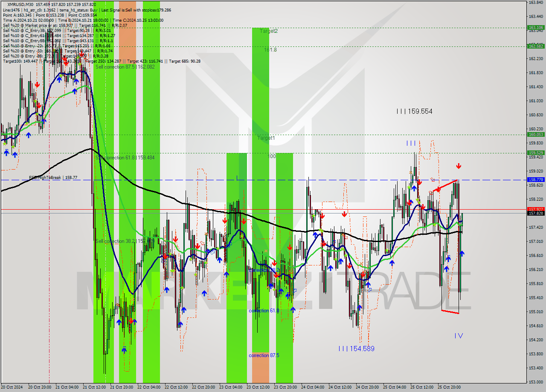
Task: Click the lower red trendline near 155.010
Action: tap(450, 312)
